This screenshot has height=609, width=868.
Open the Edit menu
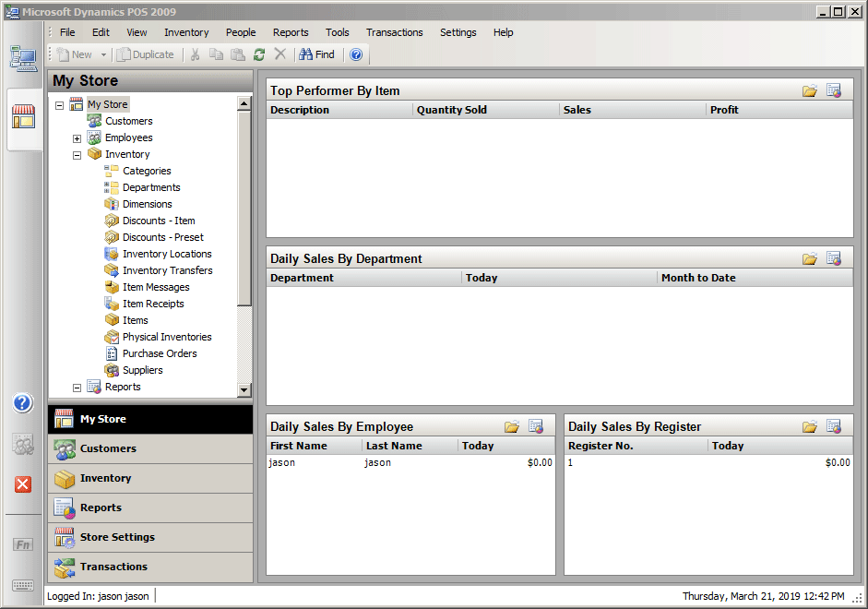click(x=101, y=32)
